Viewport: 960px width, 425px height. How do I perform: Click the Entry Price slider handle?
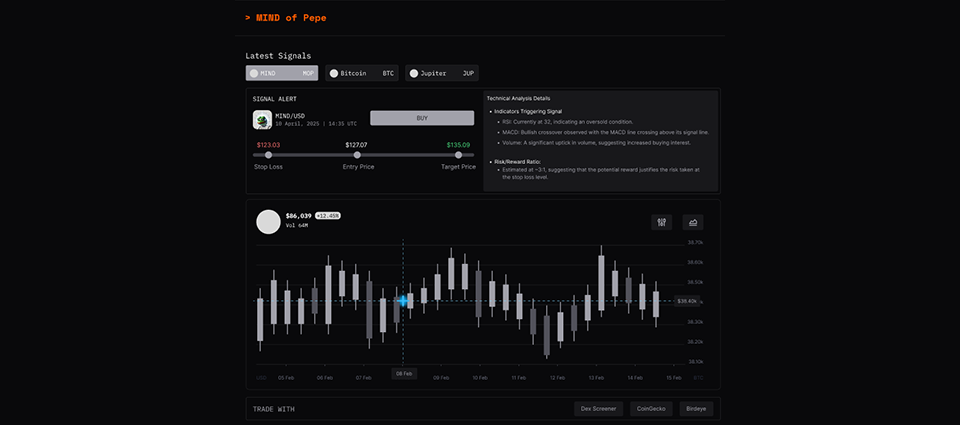pos(358,155)
